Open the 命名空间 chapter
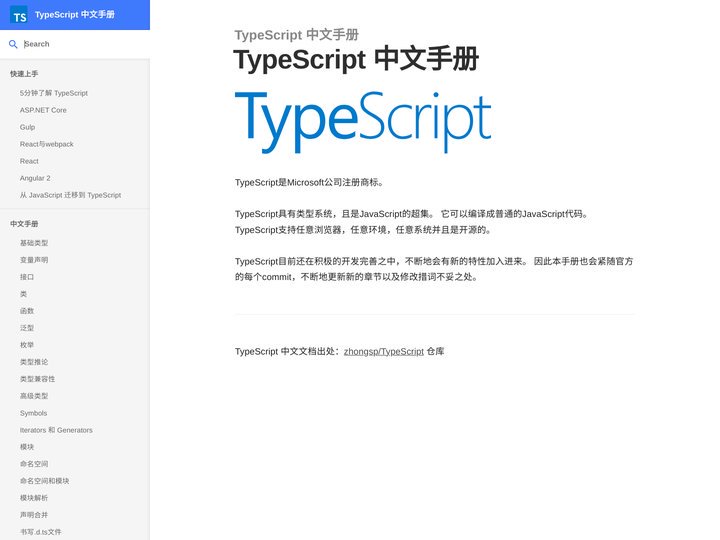The width and height of the screenshot is (720, 540). (x=34, y=464)
